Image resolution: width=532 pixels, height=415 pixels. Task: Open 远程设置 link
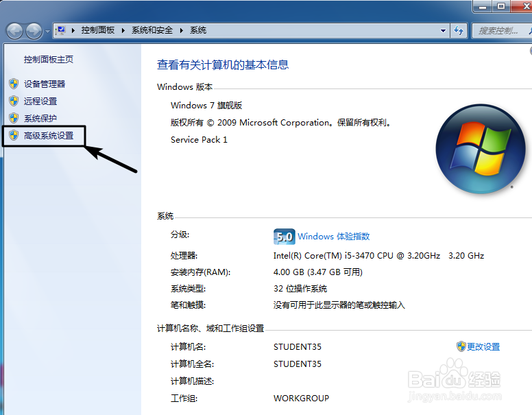pyautogui.click(x=40, y=102)
